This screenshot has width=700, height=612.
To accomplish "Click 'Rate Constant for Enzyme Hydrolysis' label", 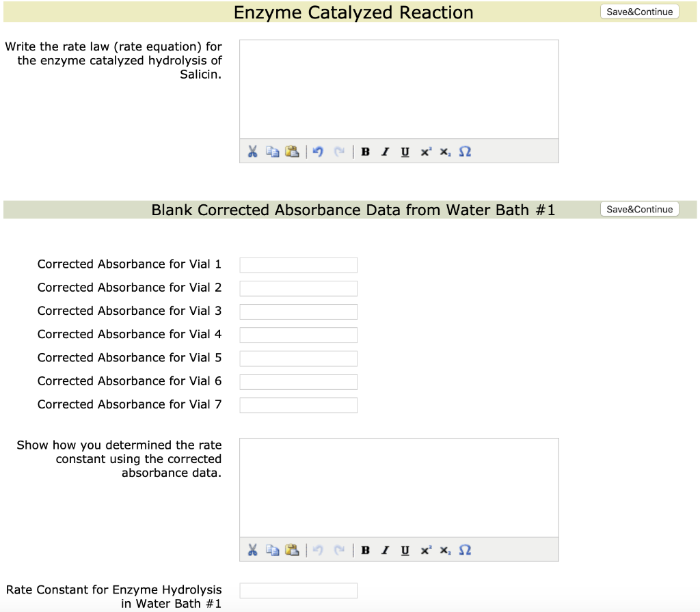I will coord(114,596).
